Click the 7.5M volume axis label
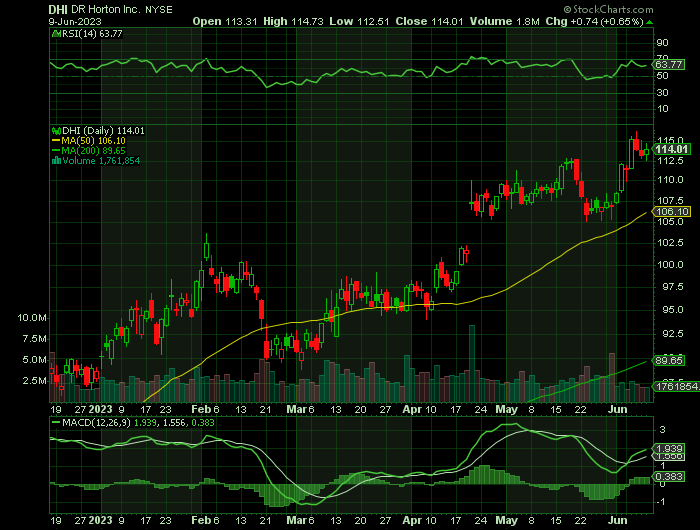The height and width of the screenshot is (530, 700). 34,339
